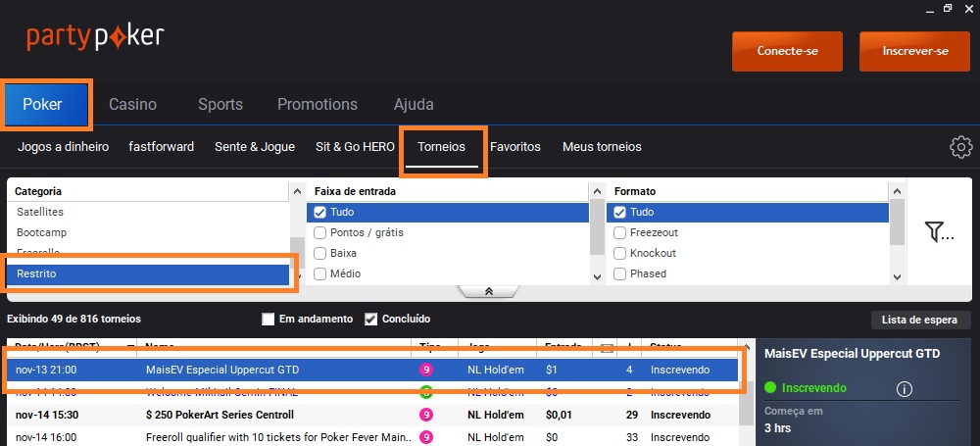Click the player count 29 cell
Screen dimensions: 980x446
(x=632, y=415)
